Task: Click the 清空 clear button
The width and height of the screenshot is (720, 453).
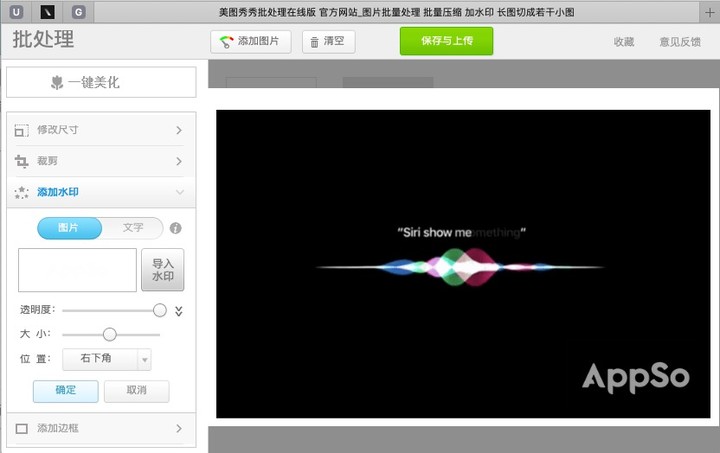Action: click(x=328, y=42)
